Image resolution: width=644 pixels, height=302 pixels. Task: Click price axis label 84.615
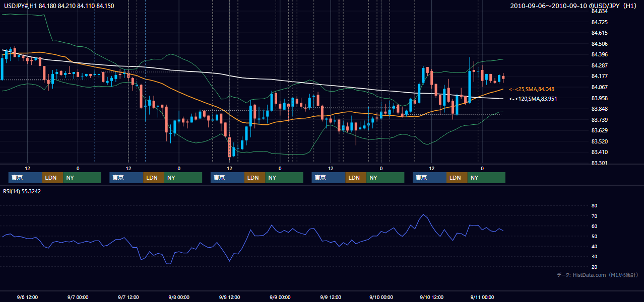(x=600, y=33)
